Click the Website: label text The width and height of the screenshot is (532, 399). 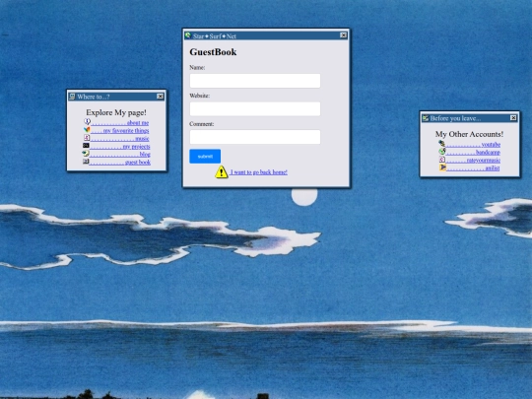199,96
